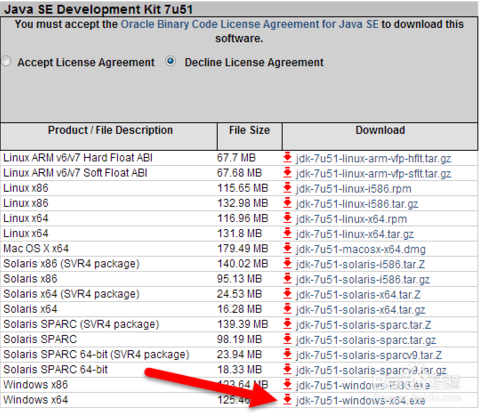Screen dimensions: 480x413
Task: Download jdk-7u51-solaris-i586.tar.Z link
Action: (x=360, y=264)
